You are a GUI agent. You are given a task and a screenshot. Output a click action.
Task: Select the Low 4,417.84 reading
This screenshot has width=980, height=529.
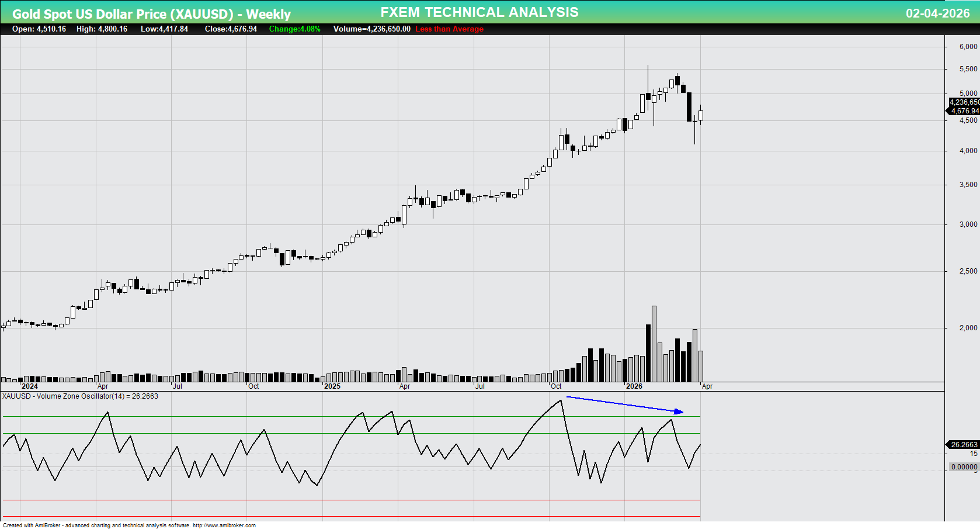coord(164,29)
